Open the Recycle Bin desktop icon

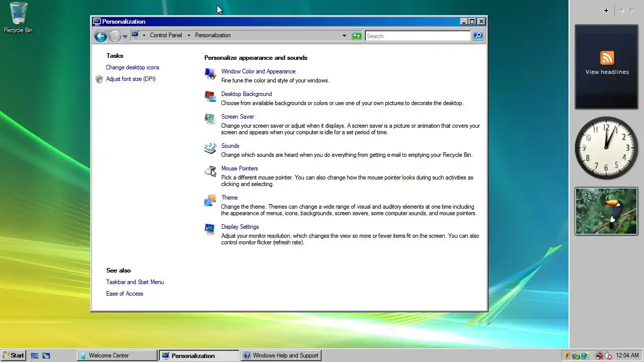pos(18,18)
